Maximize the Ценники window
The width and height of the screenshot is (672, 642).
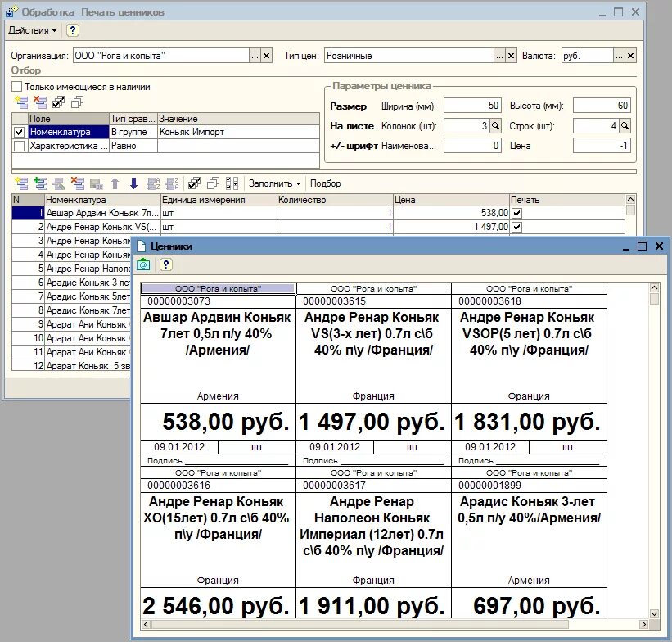[642, 246]
